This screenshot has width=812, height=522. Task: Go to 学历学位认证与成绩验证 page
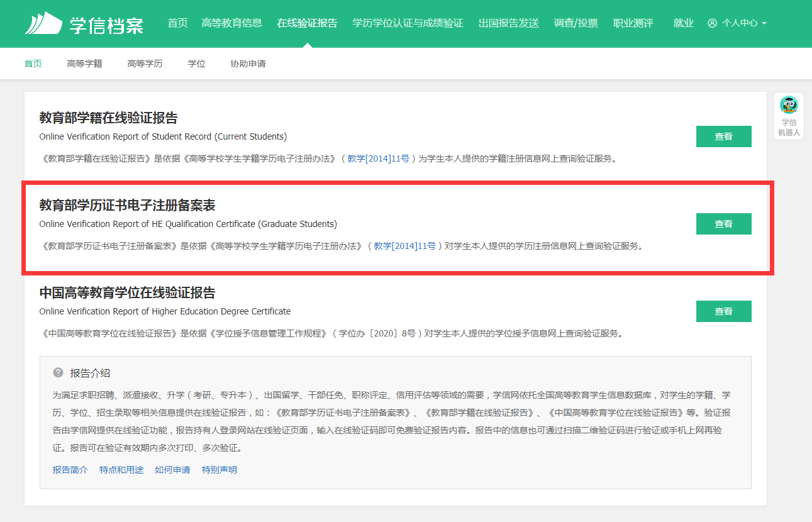tap(408, 23)
